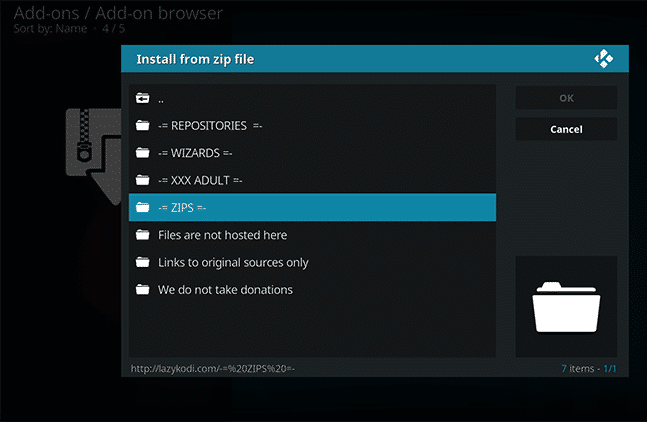The image size is (647, 422).
Task: Click the '7 items - 1/1' counter
Action: [x=588, y=368]
